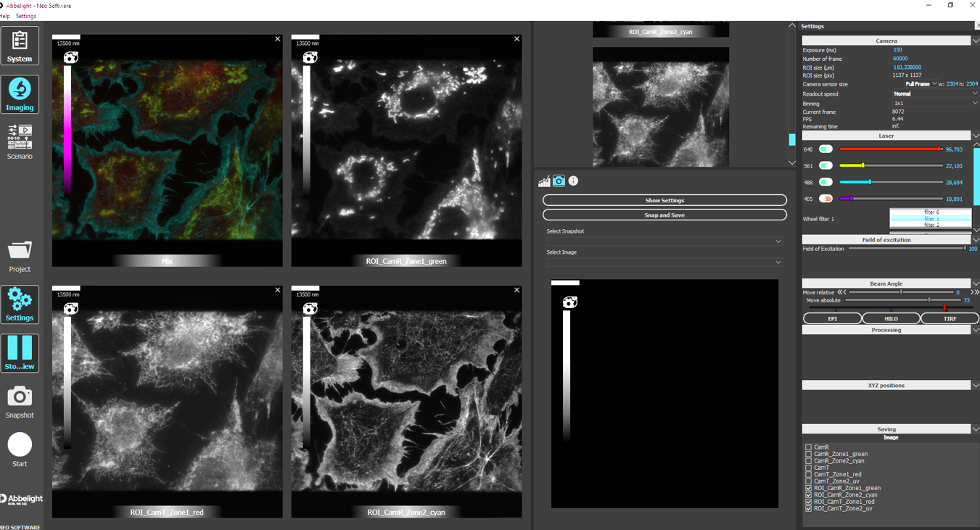The height and width of the screenshot is (530, 980).
Task: Open the Project folder icon
Action: tap(20, 256)
